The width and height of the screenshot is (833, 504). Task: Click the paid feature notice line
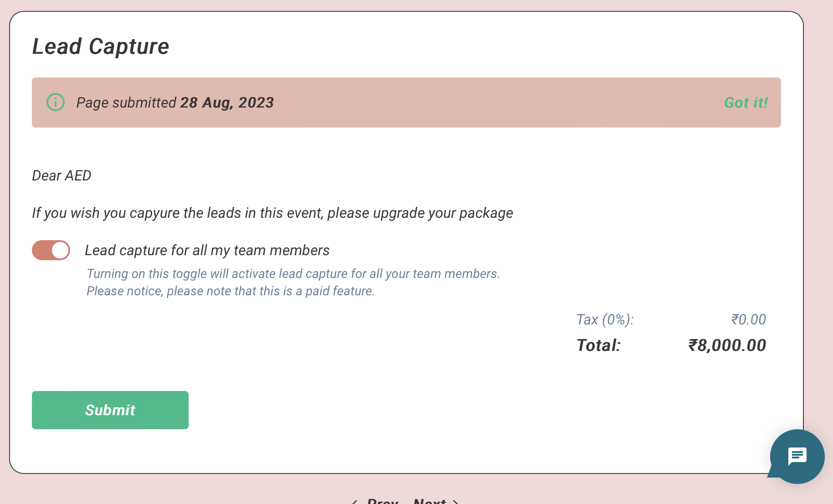[231, 291]
